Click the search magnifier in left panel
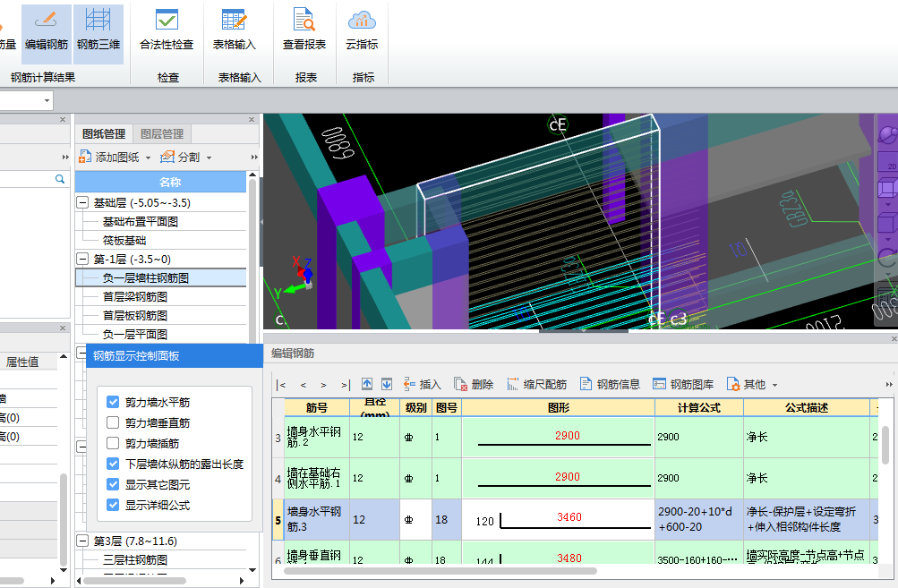898x588 pixels. point(60,179)
